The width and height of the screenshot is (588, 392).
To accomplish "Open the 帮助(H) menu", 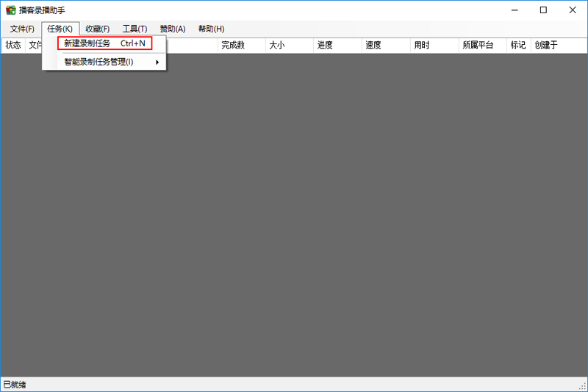I will pyautogui.click(x=211, y=29).
